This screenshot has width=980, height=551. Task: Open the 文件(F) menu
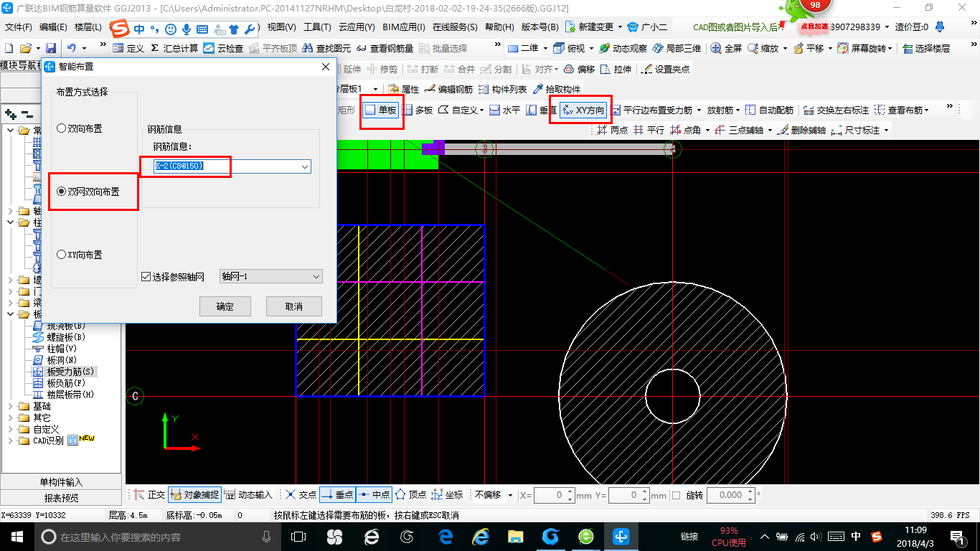(x=19, y=27)
